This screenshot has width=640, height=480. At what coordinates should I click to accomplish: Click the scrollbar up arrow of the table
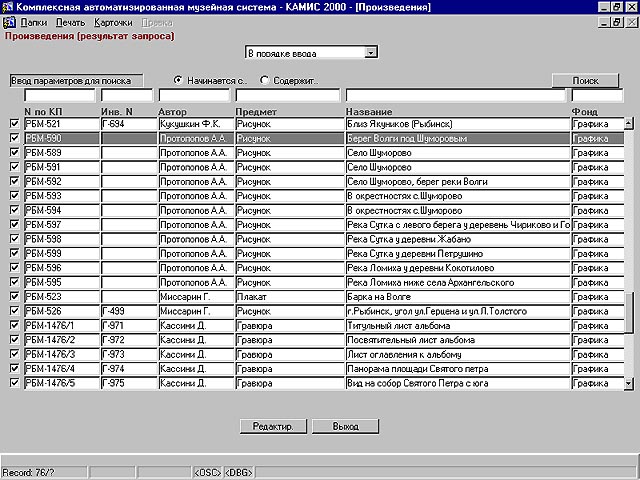click(x=629, y=123)
